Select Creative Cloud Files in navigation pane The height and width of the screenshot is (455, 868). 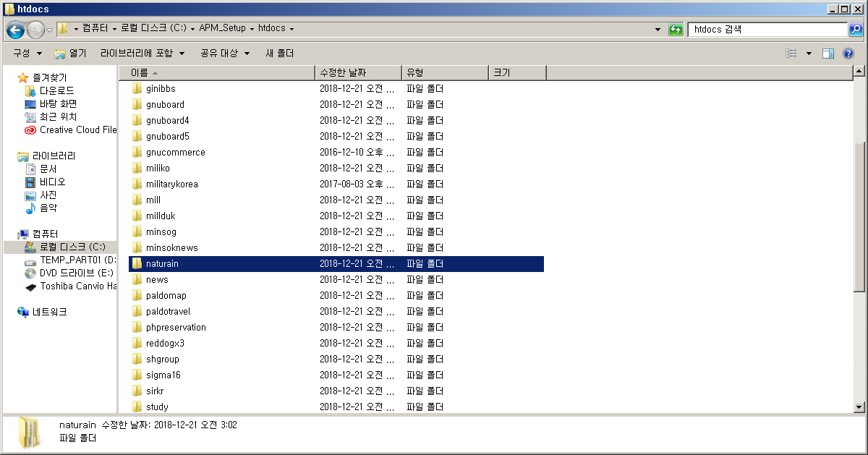coord(78,129)
